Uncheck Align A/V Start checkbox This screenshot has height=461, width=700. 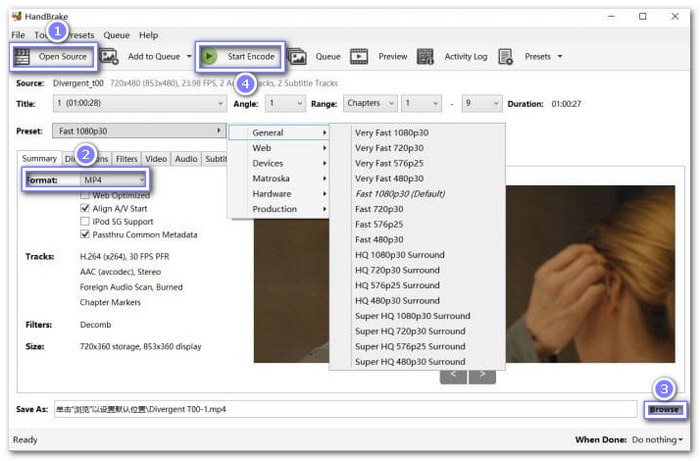click(84, 208)
